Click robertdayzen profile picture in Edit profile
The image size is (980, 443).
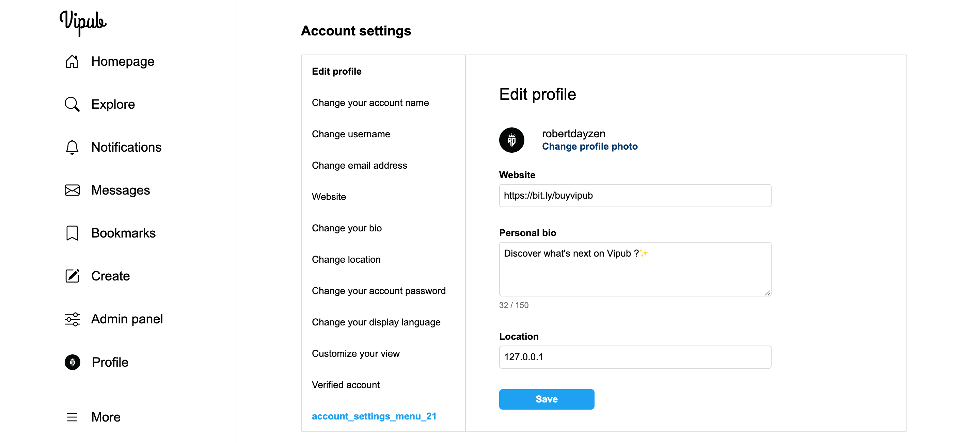(x=511, y=140)
